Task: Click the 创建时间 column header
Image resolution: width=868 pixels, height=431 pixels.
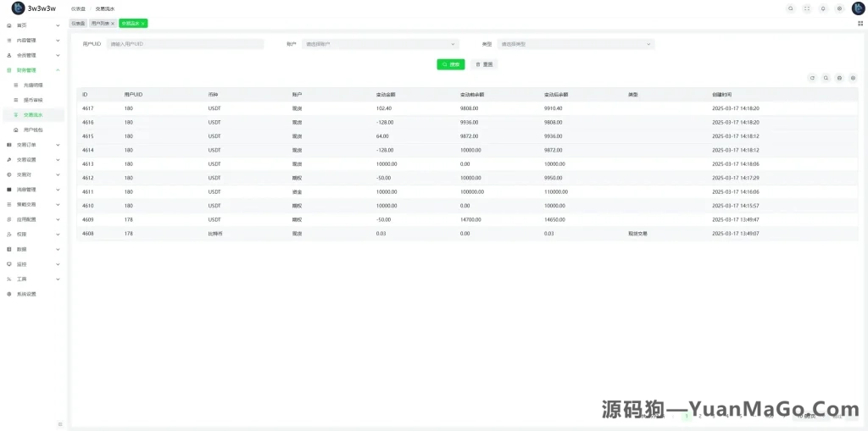Action: (722, 95)
